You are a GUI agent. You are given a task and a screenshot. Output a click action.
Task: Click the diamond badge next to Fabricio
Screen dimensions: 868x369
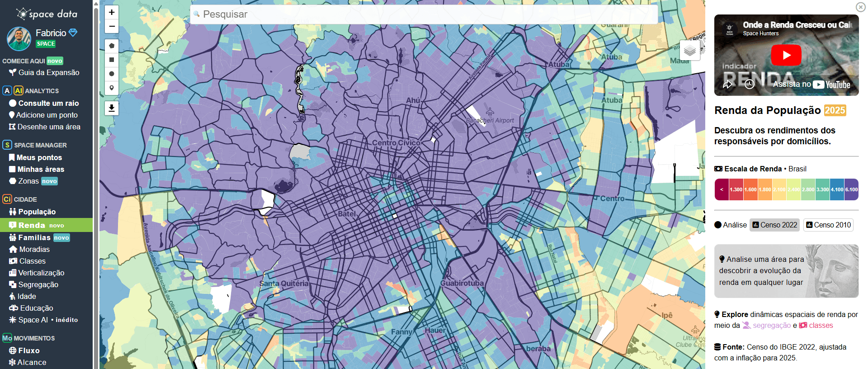pyautogui.click(x=73, y=33)
